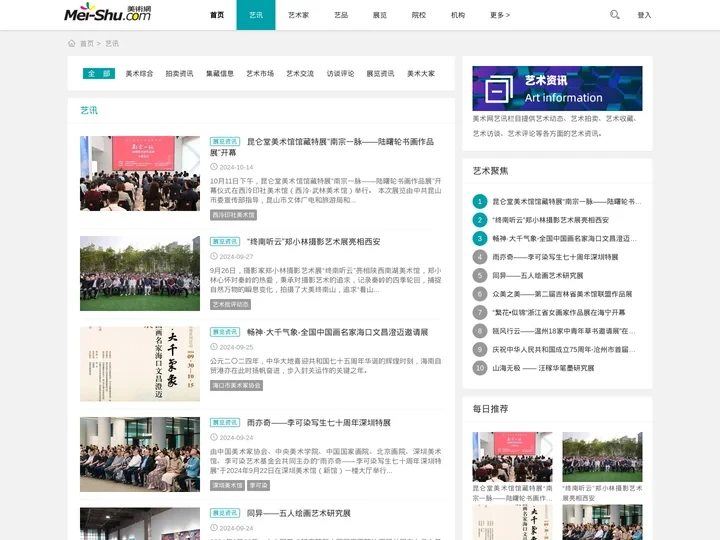
Task: Click the number 10 rank badge
Action: (479, 368)
